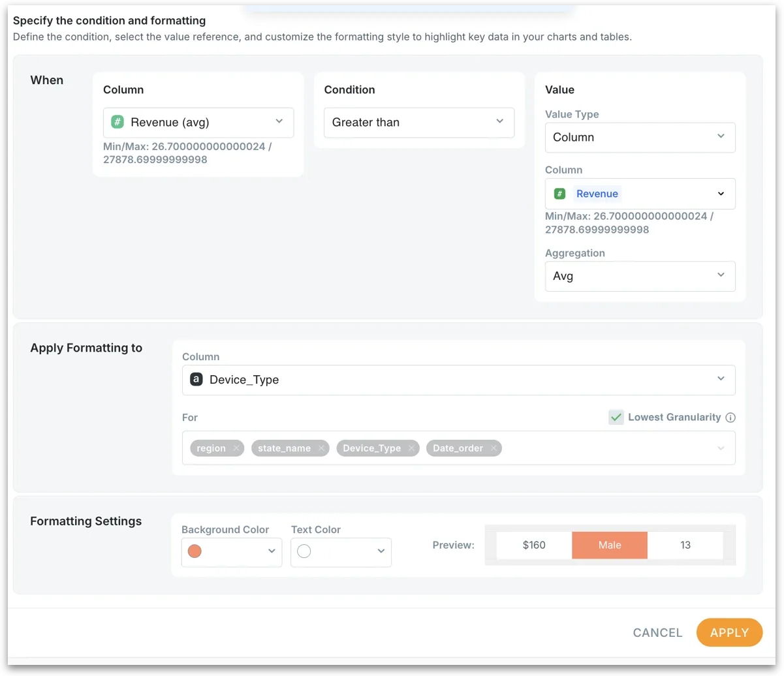The image size is (784, 676).
Task: Remove the region tag
Action: tap(236, 448)
